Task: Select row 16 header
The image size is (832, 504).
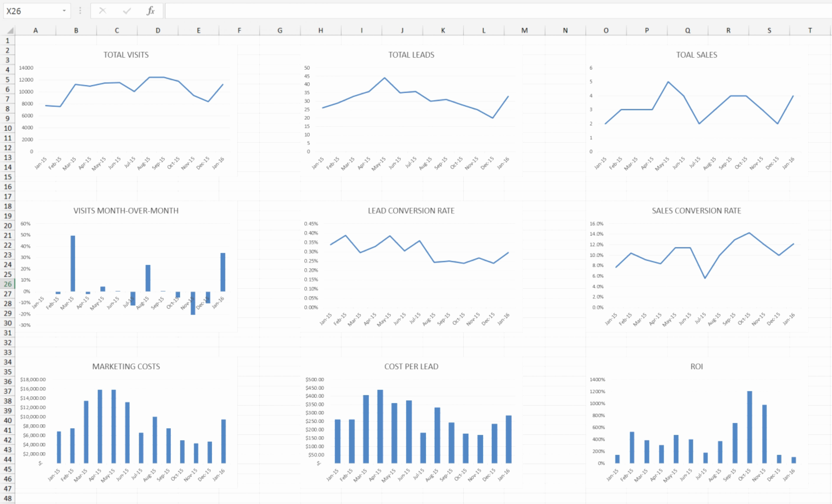Action: [x=7, y=187]
